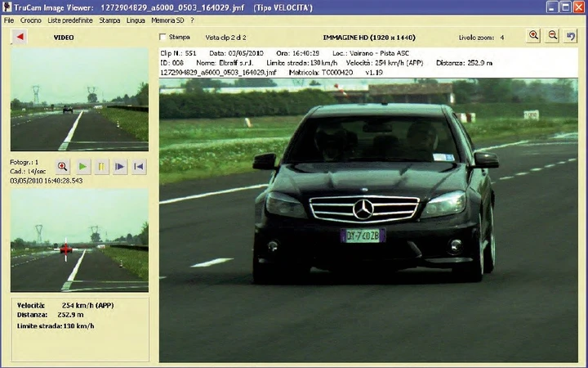Close the TruCam Image Viewer window
588x368 pixels.
[x=579, y=7]
